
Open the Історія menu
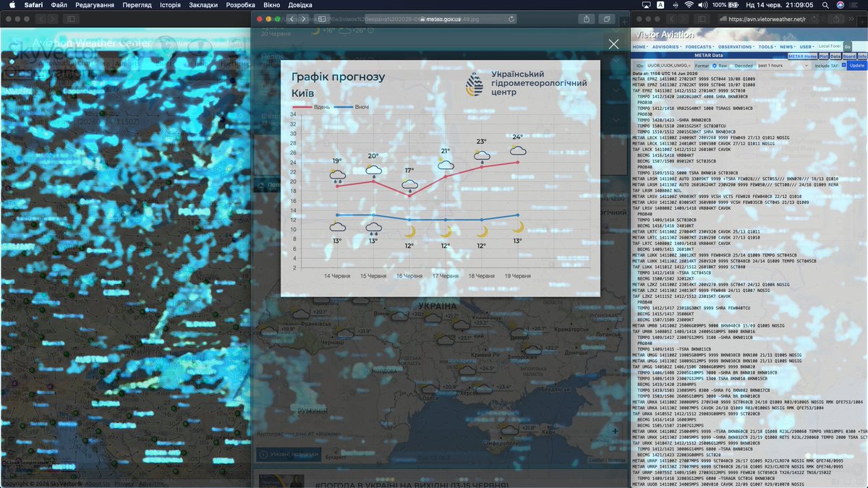click(170, 4)
